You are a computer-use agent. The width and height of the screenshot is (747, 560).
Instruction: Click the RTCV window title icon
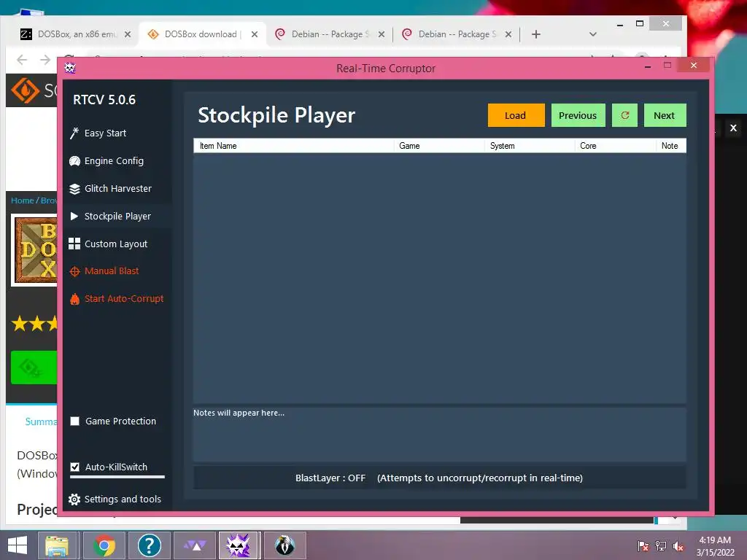[x=70, y=68]
